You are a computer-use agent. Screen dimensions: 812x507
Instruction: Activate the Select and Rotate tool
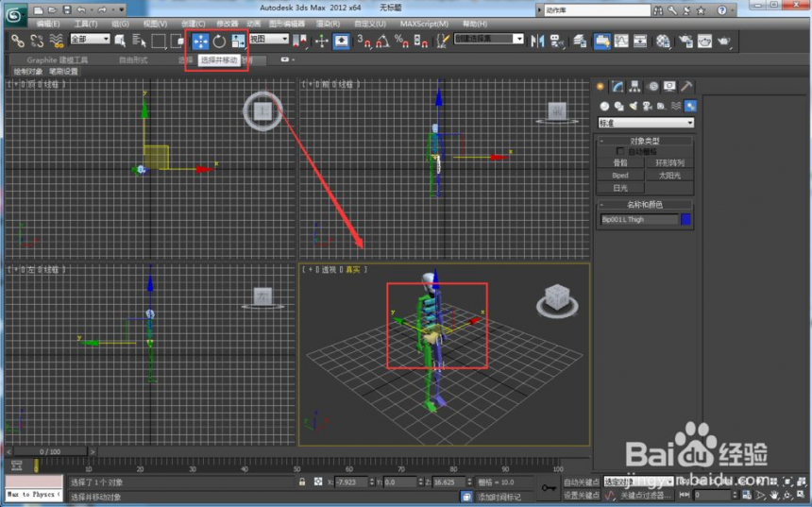tap(220, 41)
